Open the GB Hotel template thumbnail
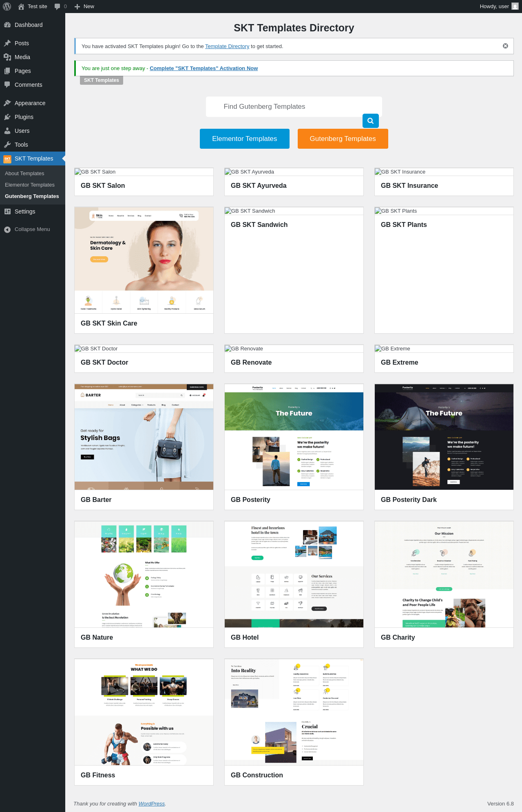This screenshot has width=522, height=812. coord(294,574)
